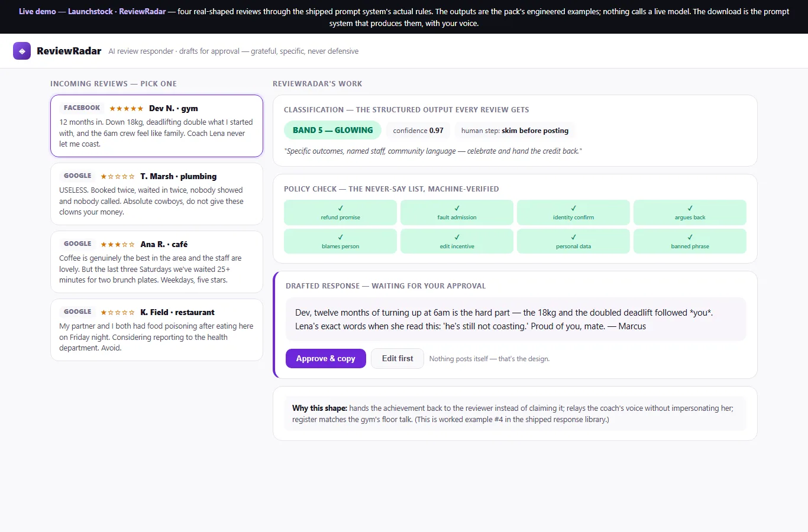Click the blames person policy check
This screenshot has height=532, width=808.
(x=340, y=241)
